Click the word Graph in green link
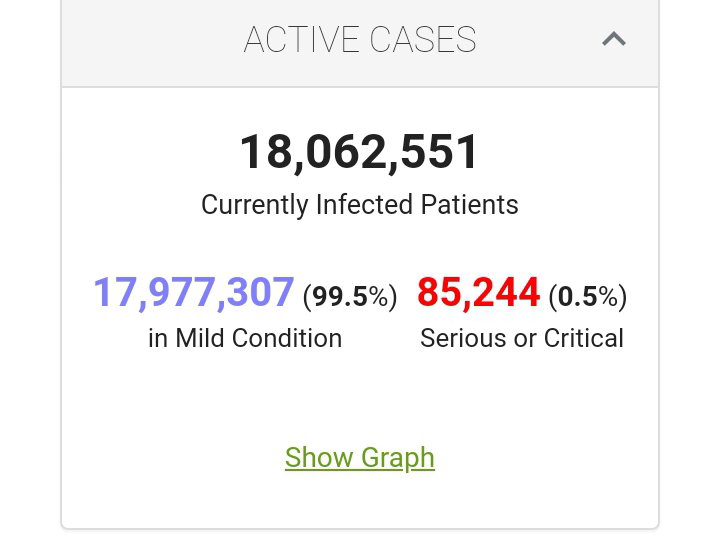The height and width of the screenshot is (541, 720). click(398, 457)
